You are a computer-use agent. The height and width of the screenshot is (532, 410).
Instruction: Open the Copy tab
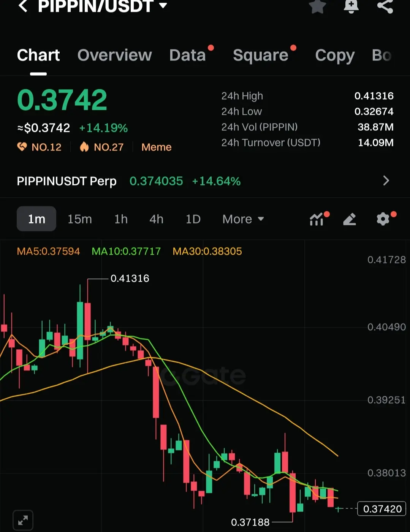(335, 56)
